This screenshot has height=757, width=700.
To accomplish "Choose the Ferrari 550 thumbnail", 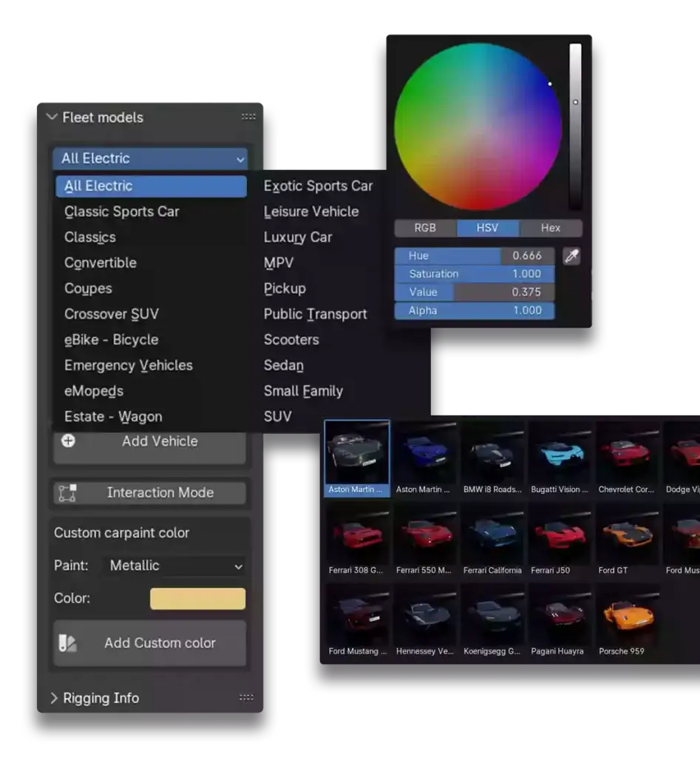I will [x=424, y=540].
